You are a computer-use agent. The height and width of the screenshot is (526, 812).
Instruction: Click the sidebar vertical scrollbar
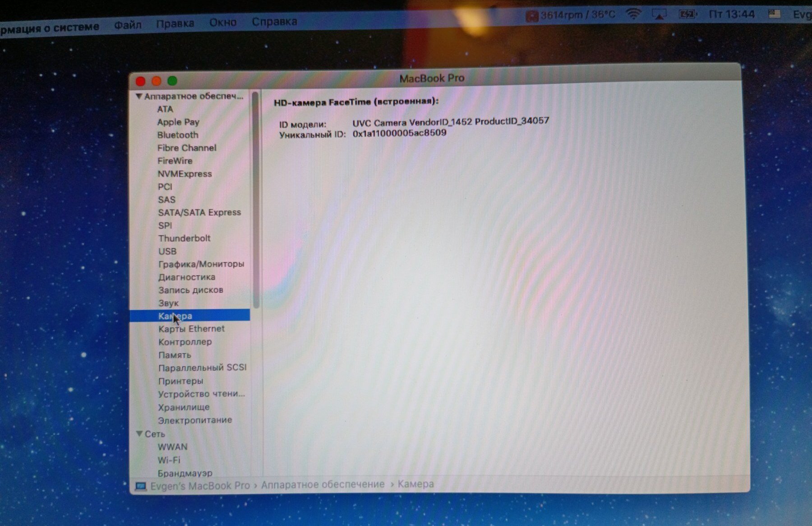pyautogui.click(x=256, y=200)
